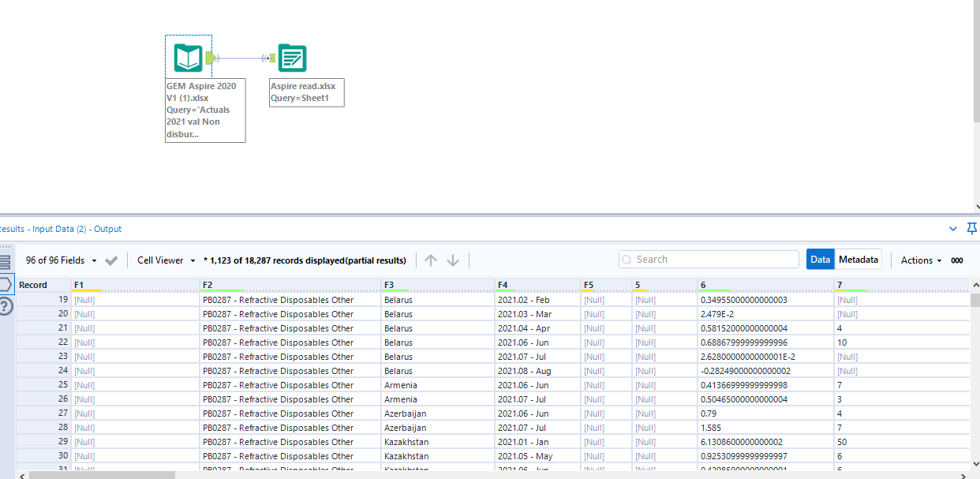This screenshot has width=980, height=479.
Task: Click the Azerbaijan cell in record 27
Action: [437, 414]
